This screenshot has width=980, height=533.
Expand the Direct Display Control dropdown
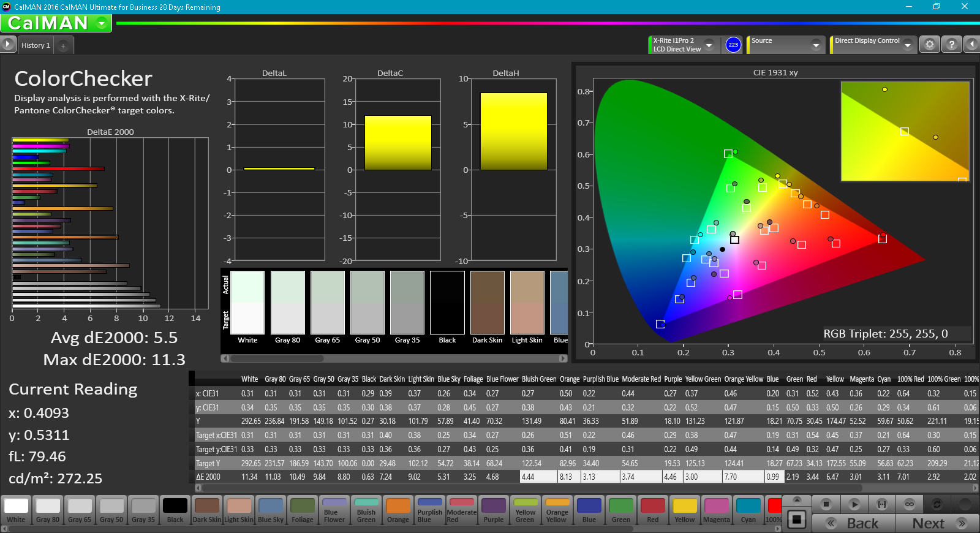point(908,45)
